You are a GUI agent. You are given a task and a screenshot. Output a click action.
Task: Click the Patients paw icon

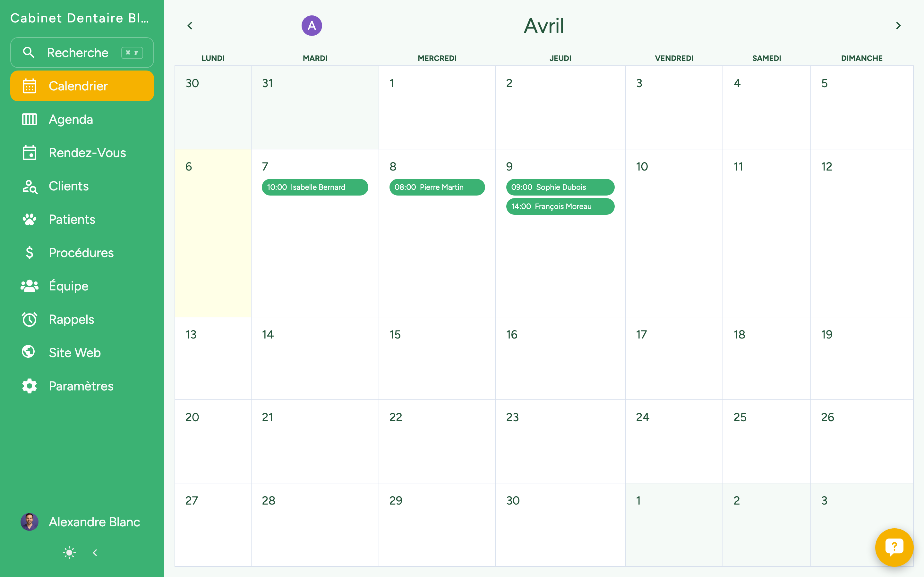[30, 220]
